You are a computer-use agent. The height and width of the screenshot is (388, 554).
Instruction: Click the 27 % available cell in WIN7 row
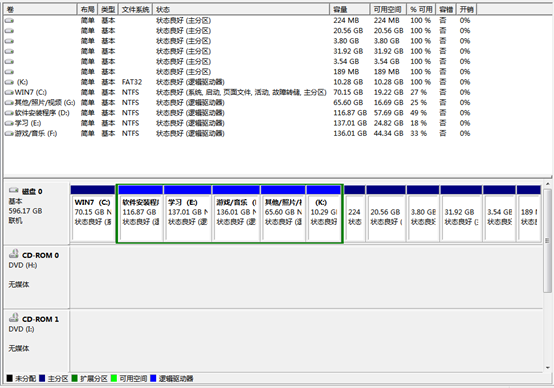coord(418,93)
